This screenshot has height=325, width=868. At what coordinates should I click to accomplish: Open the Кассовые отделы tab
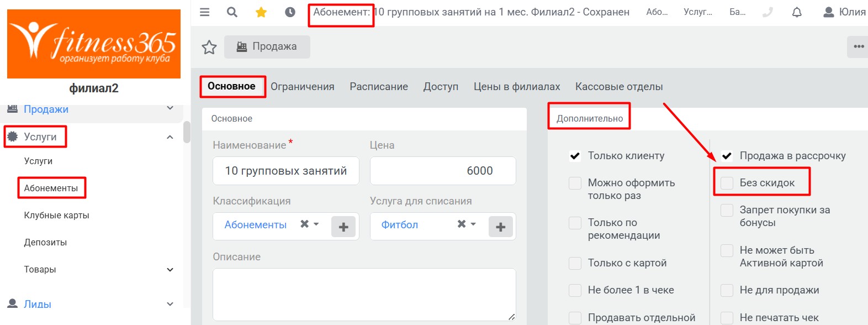tap(619, 87)
